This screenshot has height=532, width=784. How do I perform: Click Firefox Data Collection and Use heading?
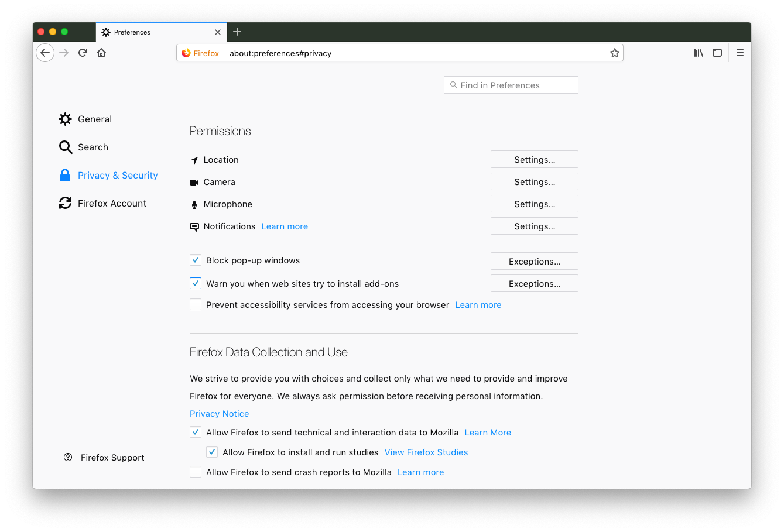269,352
